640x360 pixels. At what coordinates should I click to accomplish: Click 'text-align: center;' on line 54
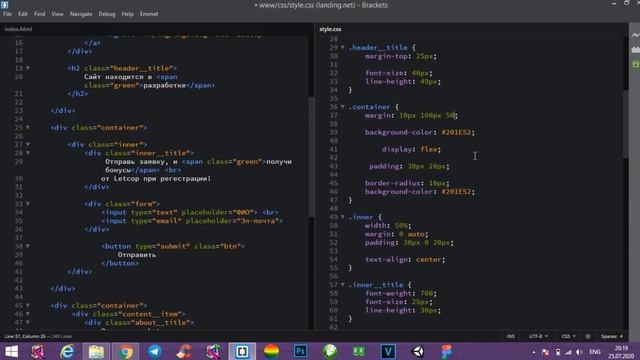pos(405,259)
